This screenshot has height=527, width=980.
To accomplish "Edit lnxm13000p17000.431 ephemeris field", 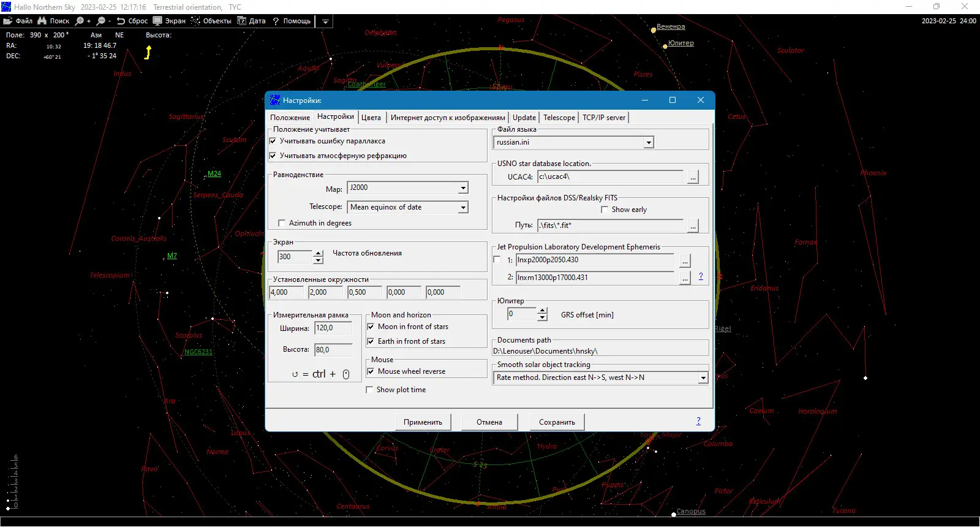I will [595, 278].
